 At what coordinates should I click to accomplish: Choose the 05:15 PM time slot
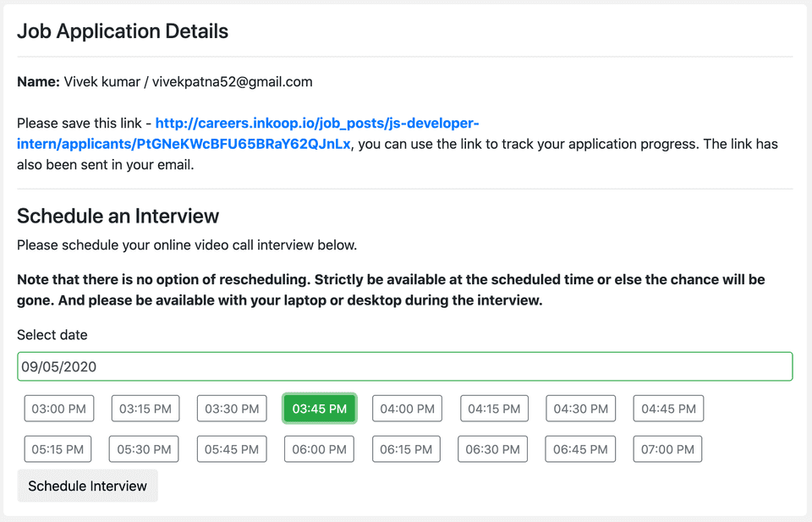click(58, 449)
